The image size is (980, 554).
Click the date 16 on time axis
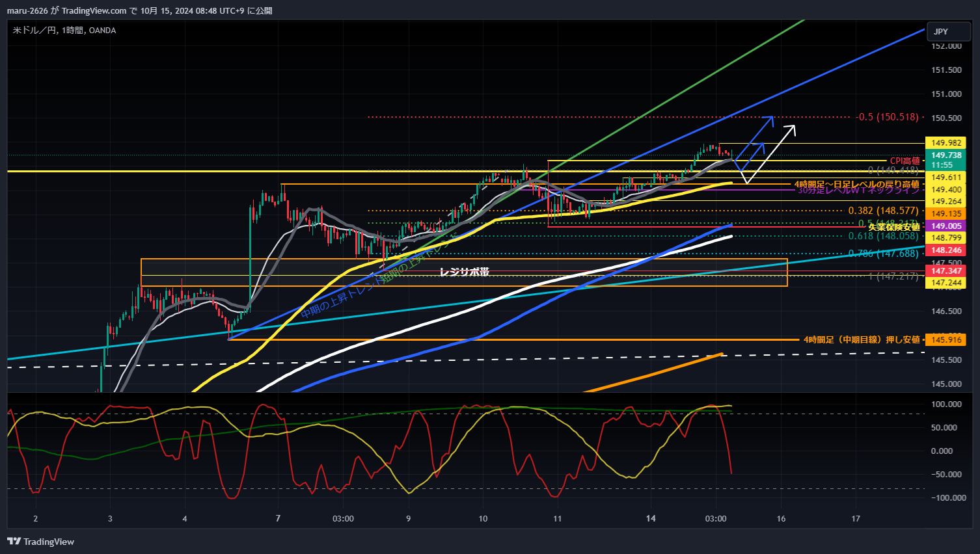click(x=781, y=519)
